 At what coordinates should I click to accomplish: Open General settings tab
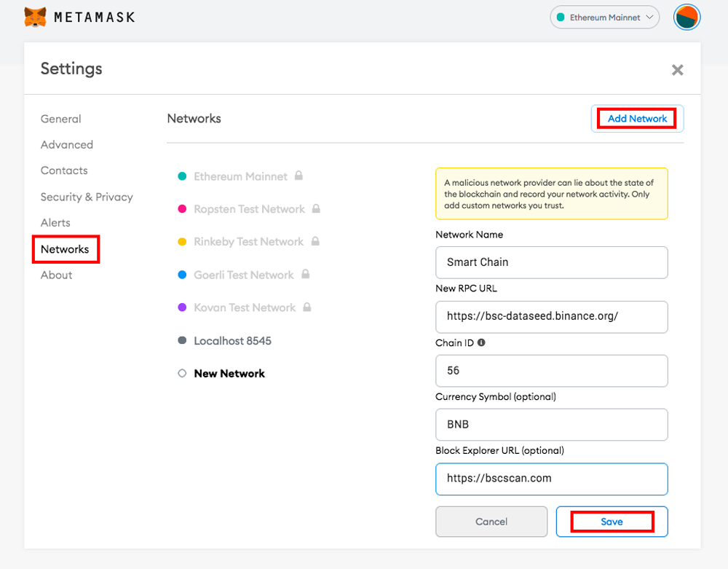tap(61, 119)
